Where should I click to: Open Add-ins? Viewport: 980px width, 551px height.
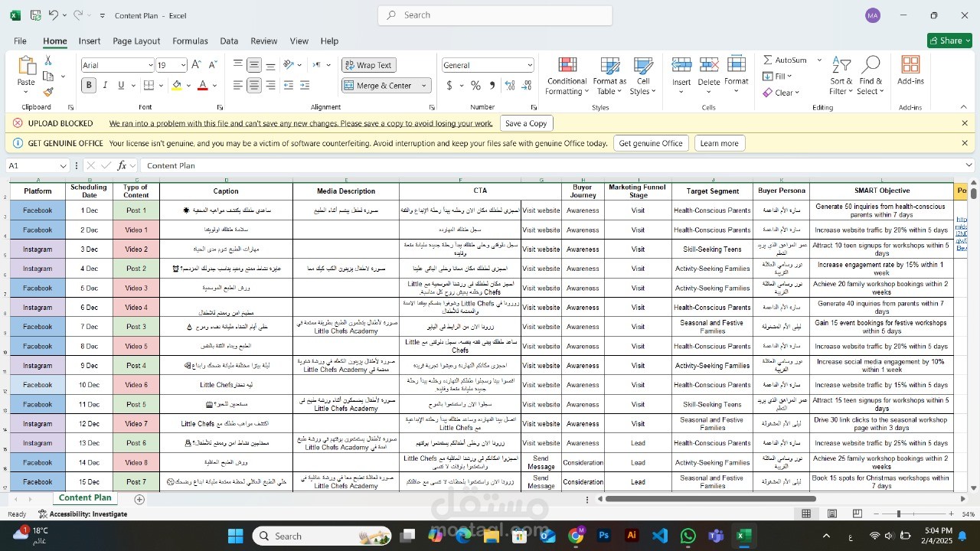[x=910, y=70]
